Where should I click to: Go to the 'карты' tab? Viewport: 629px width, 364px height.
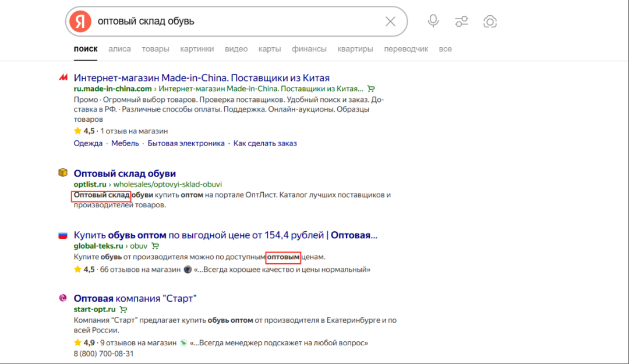(270, 49)
